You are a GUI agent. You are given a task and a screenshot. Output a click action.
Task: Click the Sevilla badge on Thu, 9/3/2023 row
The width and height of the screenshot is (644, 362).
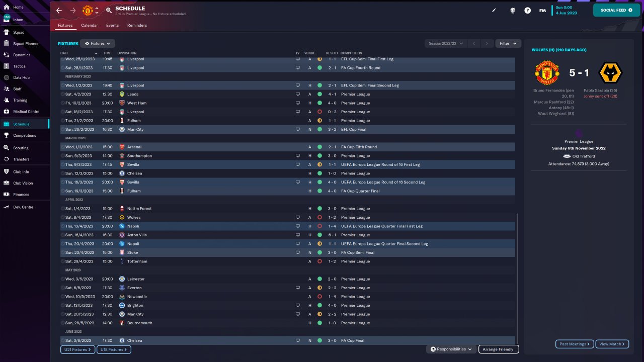[122, 164]
